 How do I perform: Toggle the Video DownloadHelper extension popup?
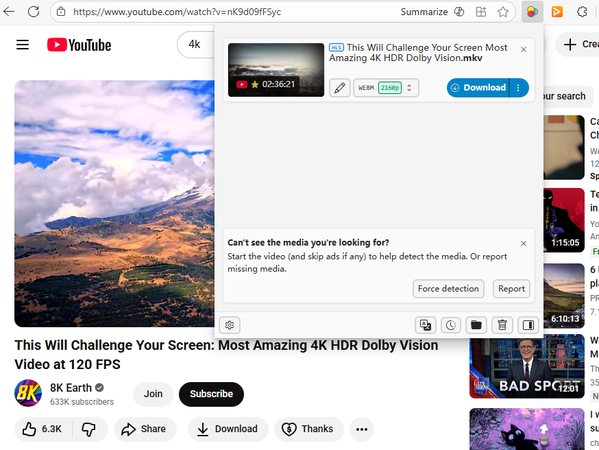(x=532, y=12)
